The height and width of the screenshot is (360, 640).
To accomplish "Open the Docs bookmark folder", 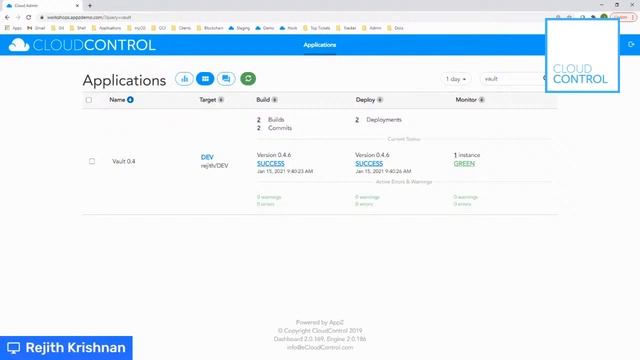I will [x=395, y=28].
